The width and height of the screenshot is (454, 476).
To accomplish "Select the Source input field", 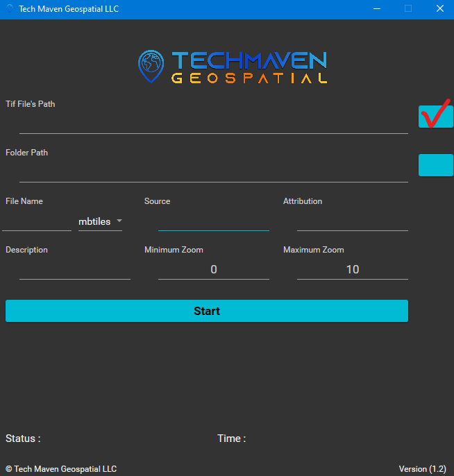I will [214, 222].
